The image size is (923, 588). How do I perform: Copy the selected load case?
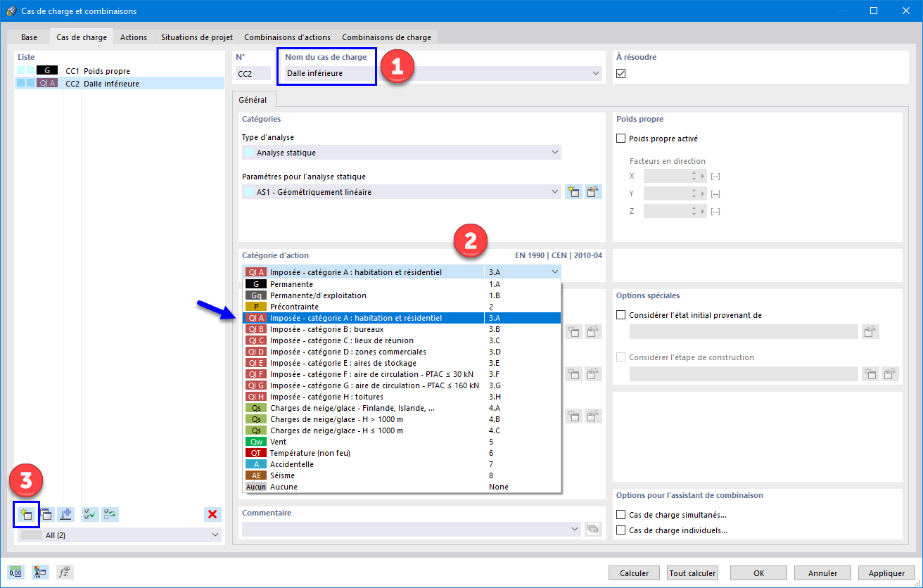tap(46, 514)
